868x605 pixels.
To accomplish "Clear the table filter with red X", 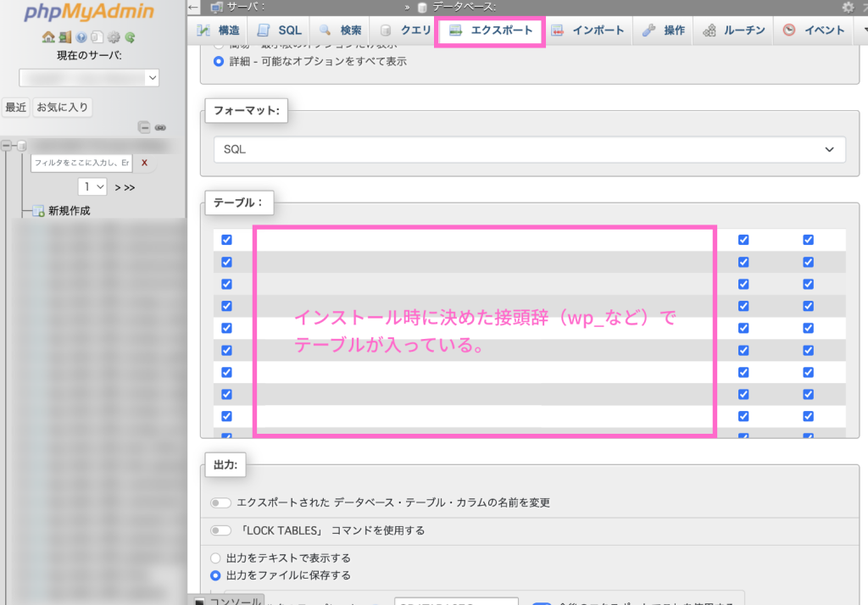I will pyautogui.click(x=144, y=163).
